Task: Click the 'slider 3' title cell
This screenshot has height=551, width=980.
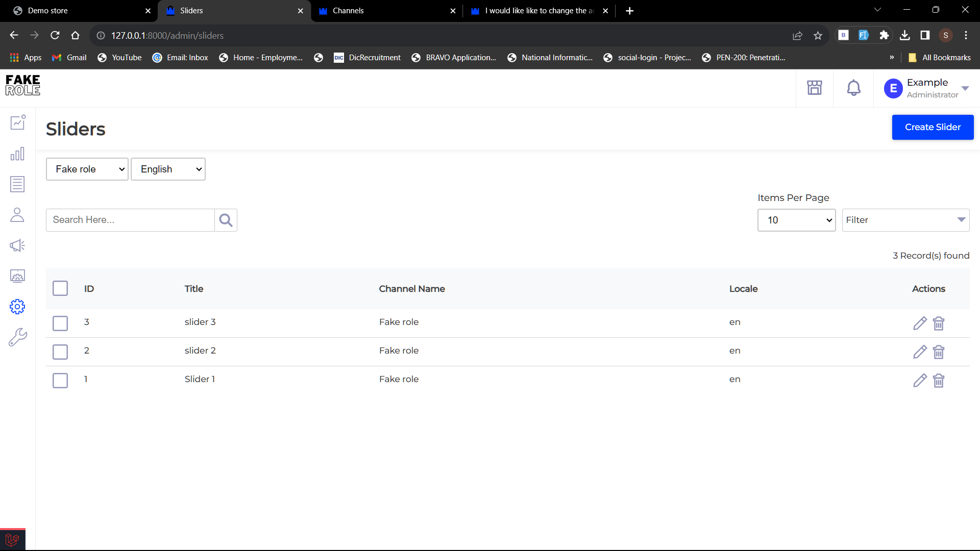Action: tap(200, 322)
